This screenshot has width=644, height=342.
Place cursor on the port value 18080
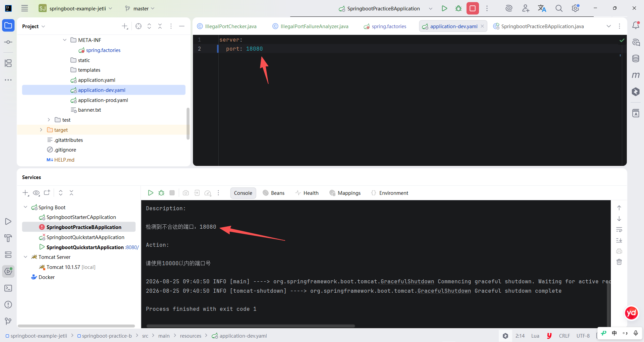(x=254, y=49)
